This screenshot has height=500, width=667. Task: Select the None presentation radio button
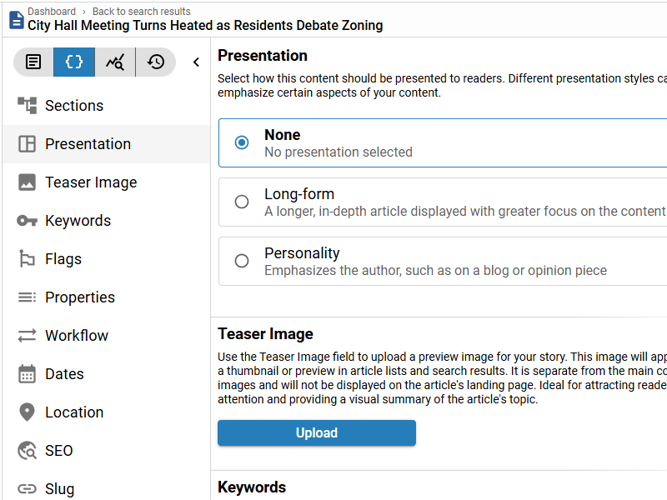click(x=242, y=143)
